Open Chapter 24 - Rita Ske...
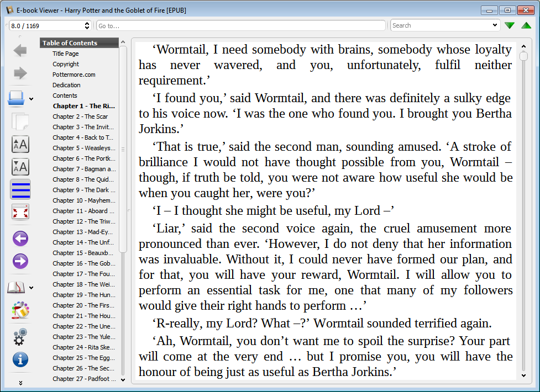Image resolution: width=540 pixels, height=392 pixels. tap(83, 348)
